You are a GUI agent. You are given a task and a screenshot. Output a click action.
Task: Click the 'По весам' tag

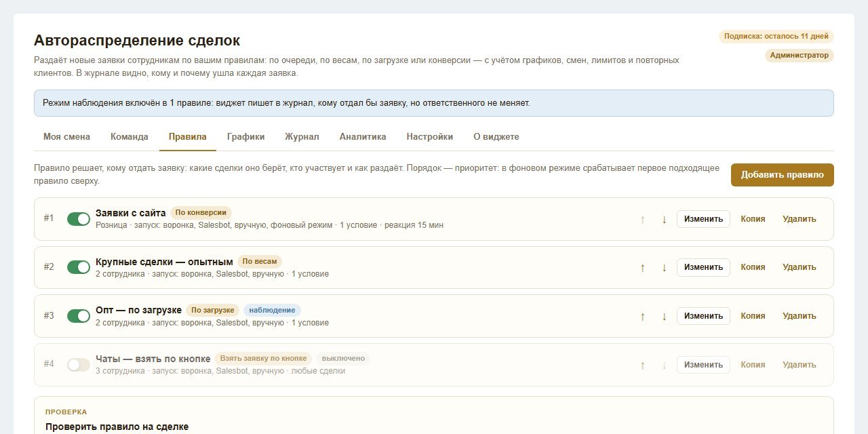click(x=260, y=261)
